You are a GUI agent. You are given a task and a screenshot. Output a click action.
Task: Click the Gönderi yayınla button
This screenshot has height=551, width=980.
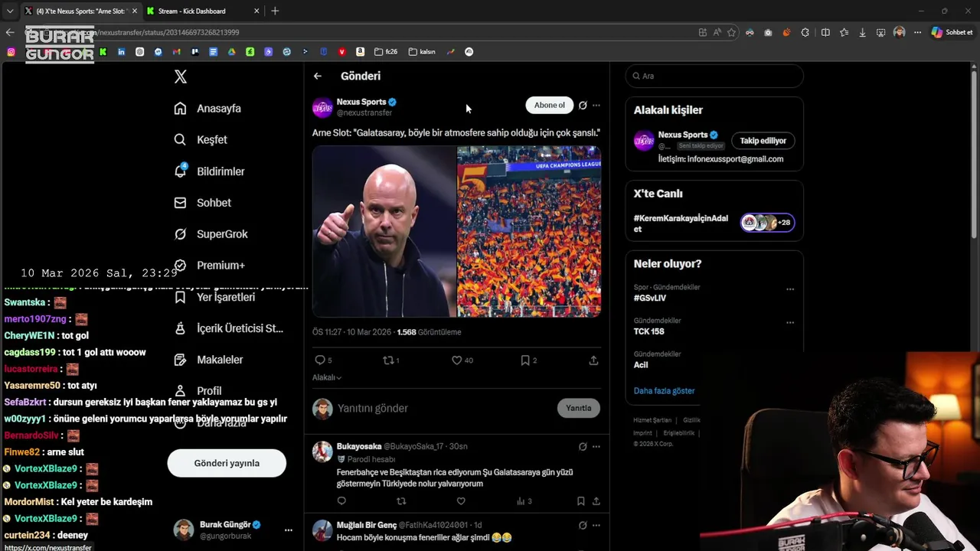pyautogui.click(x=227, y=463)
